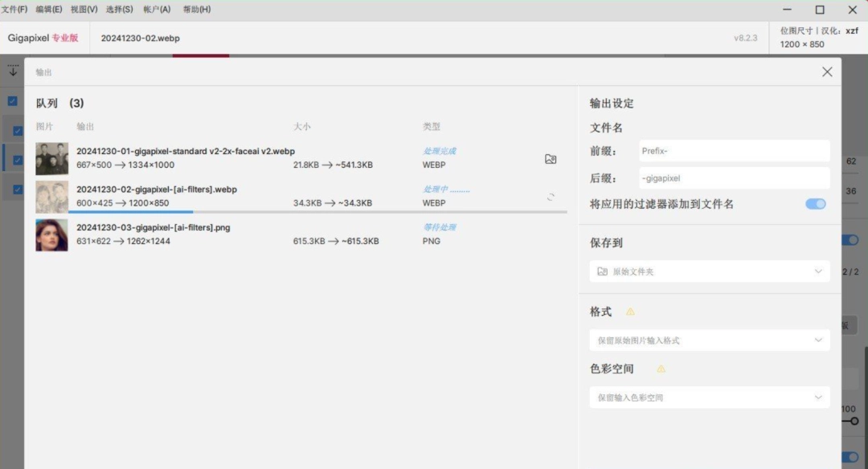Expand the 保存到 原始文件夹 dropdown
This screenshot has width=868, height=469.
(x=709, y=271)
